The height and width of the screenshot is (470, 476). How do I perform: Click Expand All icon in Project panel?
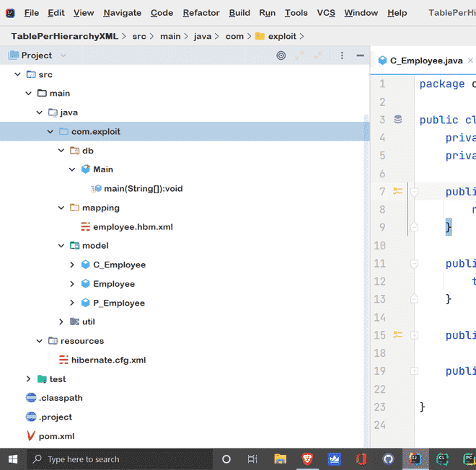pyautogui.click(x=299, y=56)
